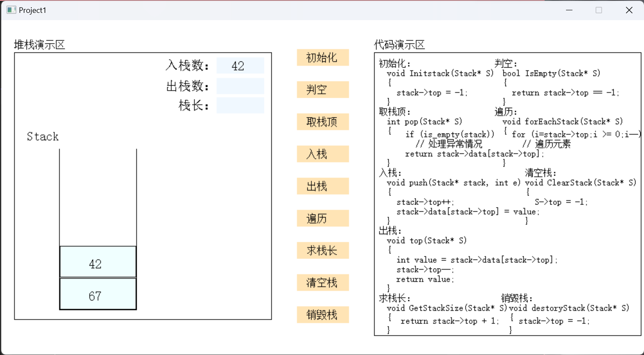
Task: Focus the 入栈数 input field
Action: [240, 66]
